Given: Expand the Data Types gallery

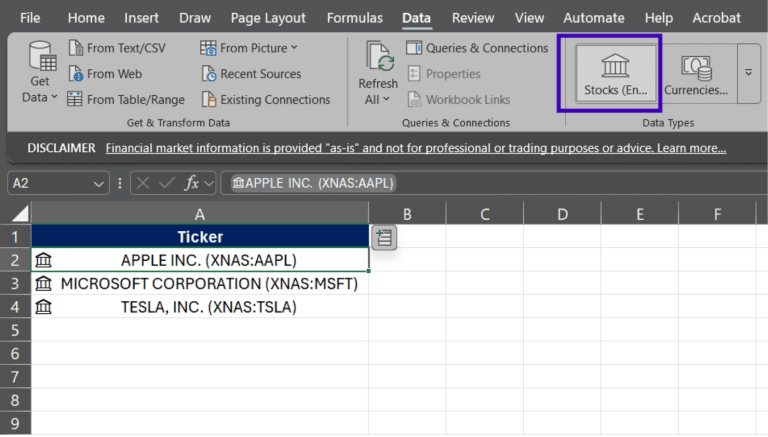Looking at the screenshot, I should click(748, 73).
